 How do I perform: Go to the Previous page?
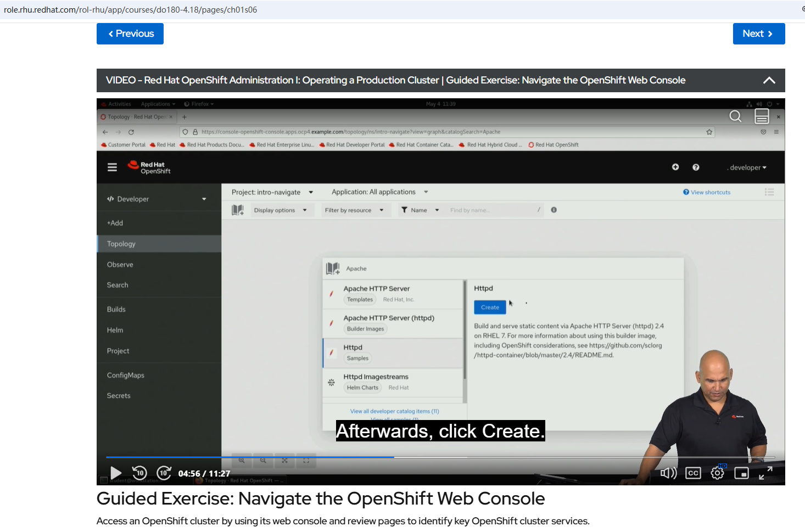pyautogui.click(x=130, y=33)
